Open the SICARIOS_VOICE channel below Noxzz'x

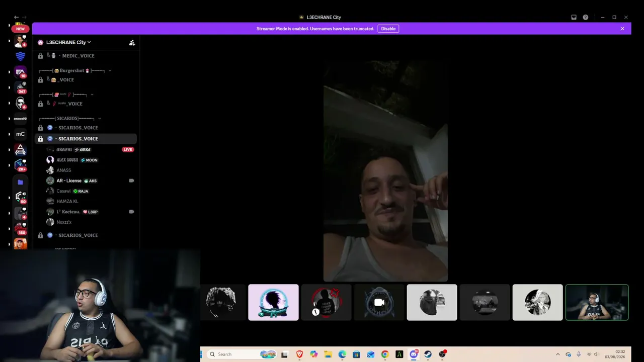[86, 235]
